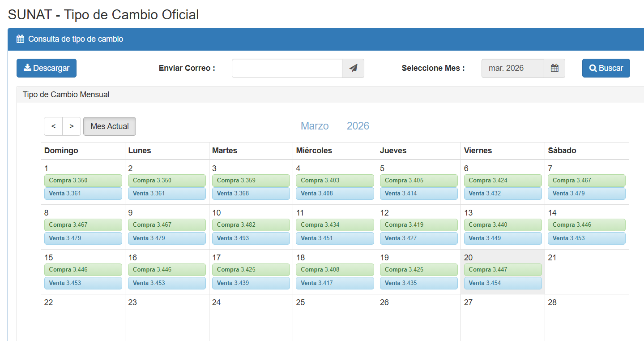
Task: Click the Descargar download button
Action: coord(47,68)
